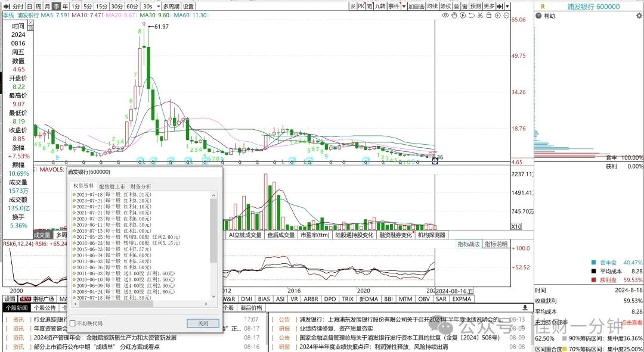Click the download icon in news panel

525,307
